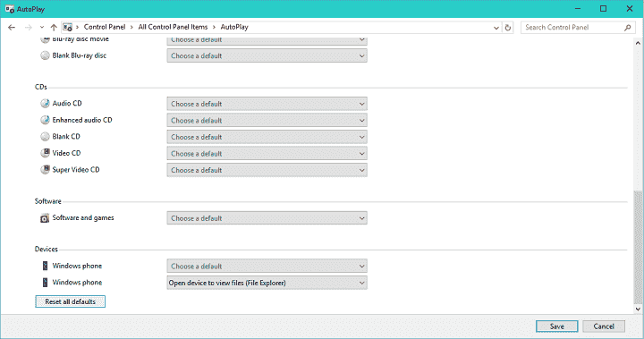Click the AutoPlay title bar icon

(10, 9)
